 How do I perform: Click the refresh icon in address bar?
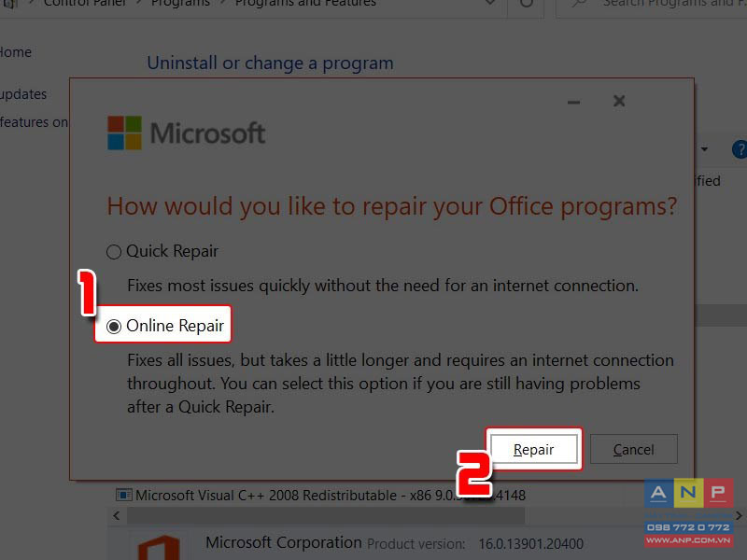(x=526, y=4)
